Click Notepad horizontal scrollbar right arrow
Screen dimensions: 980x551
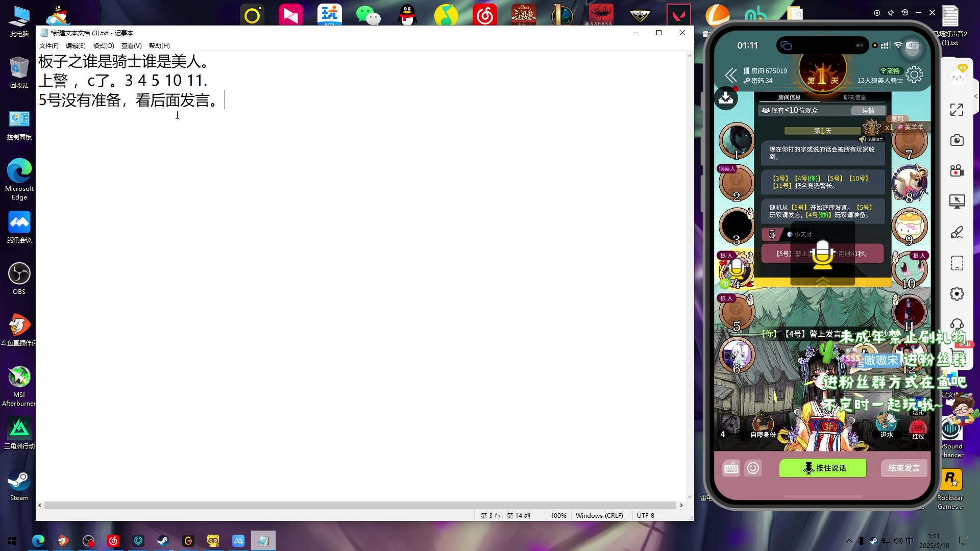[x=681, y=505]
